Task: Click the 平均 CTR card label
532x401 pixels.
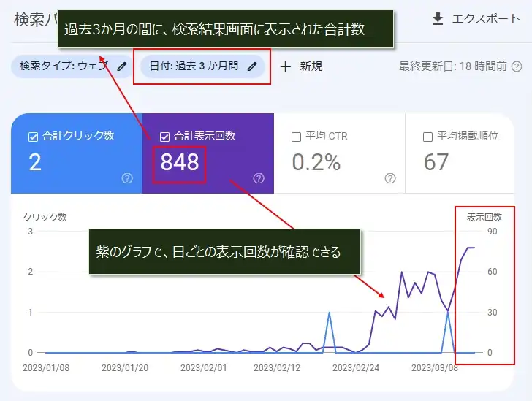Action: [327, 136]
